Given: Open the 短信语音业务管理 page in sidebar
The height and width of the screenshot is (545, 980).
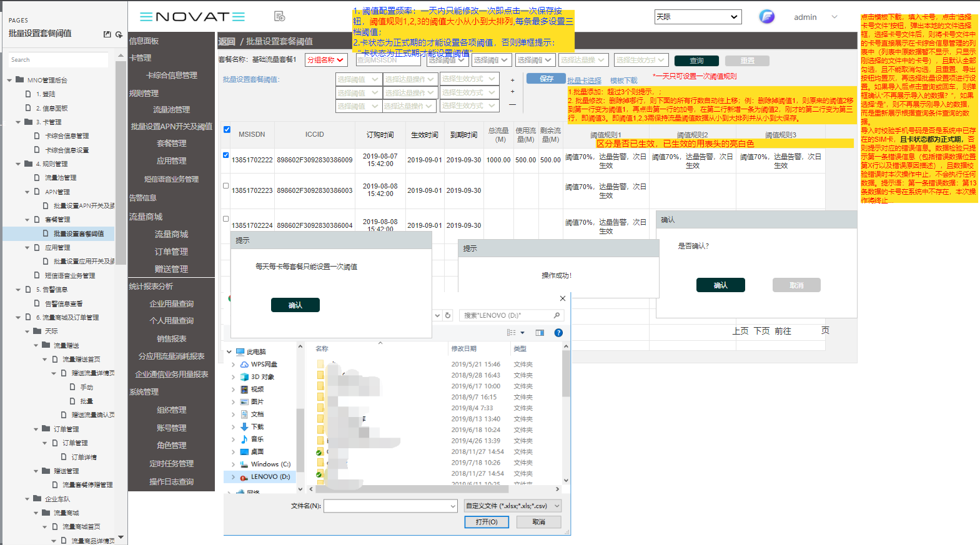Looking at the screenshot, I should 70,275.
